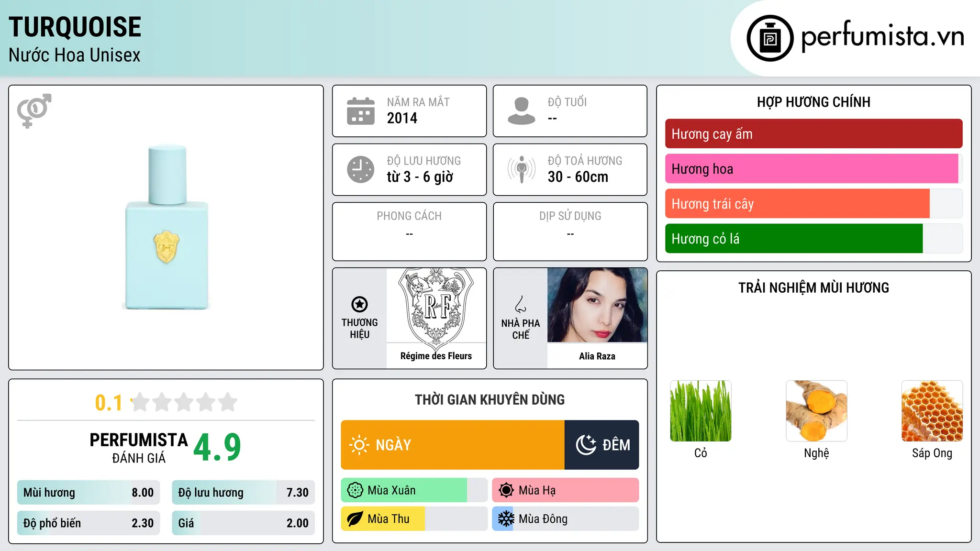The image size is (980, 551).
Task: Click the ĐỘ TUỔI label
Action: pos(567,102)
